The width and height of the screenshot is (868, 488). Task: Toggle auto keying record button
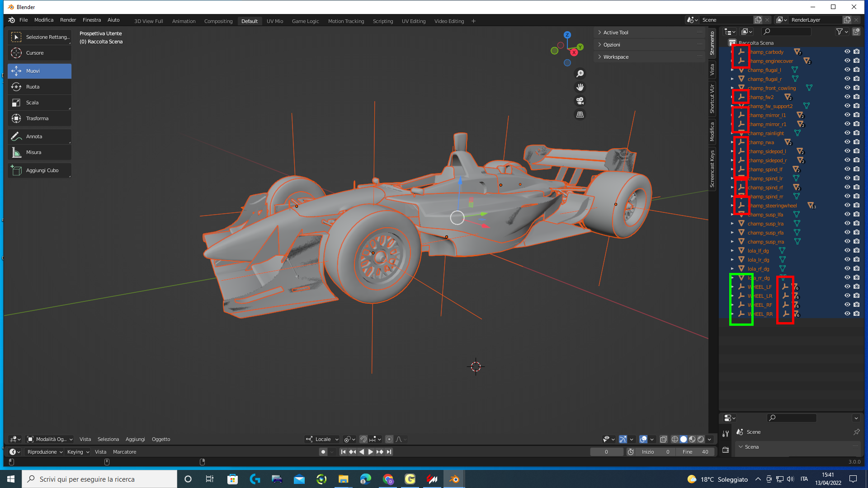323,452
